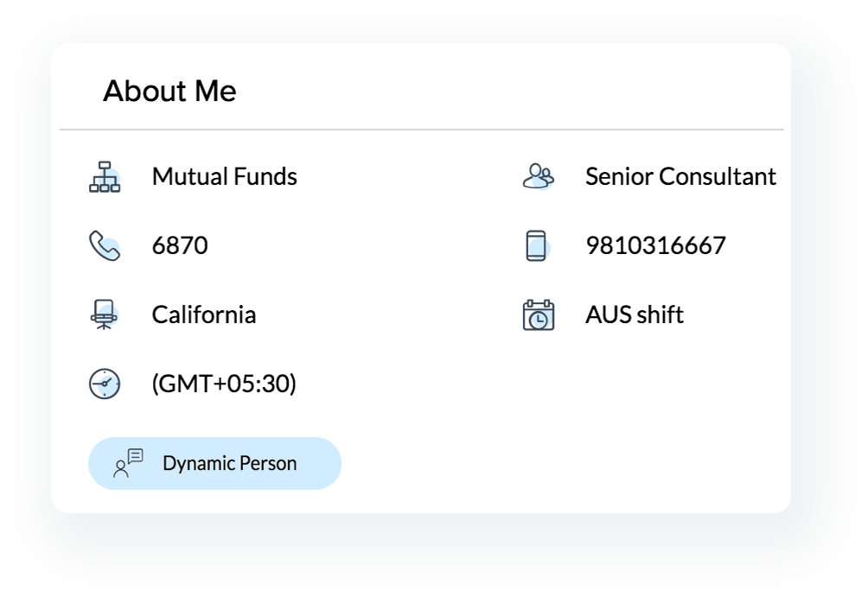Click the California location text
The image size is (868, 597).
coord(204,314)
